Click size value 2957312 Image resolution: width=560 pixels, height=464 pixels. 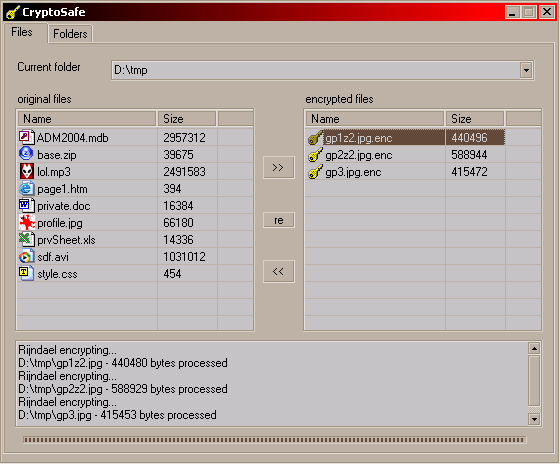184,138
